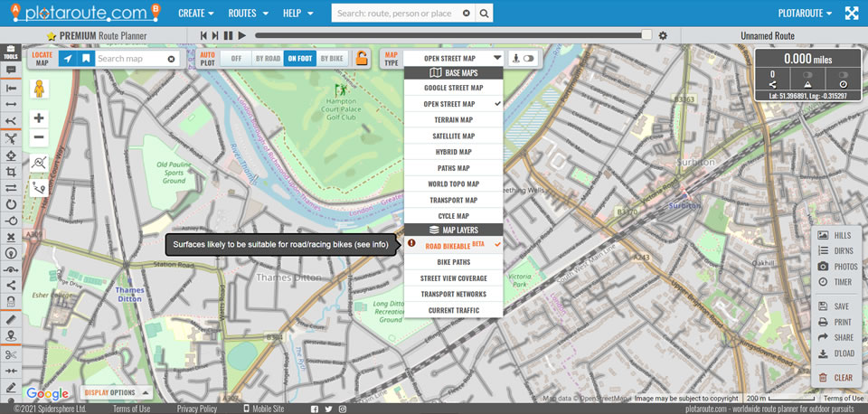The height and width of the screenshot is (414, 868).
Task: Zoom in the map with plus button
Action: click(x=39, y=118)
